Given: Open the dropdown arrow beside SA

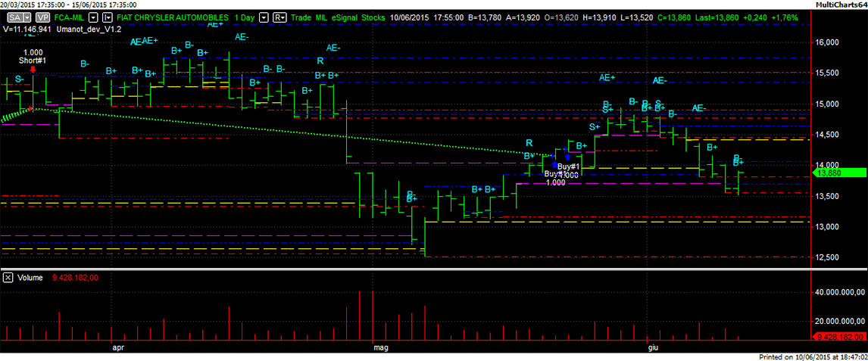Looking at the screenshot, I should (27, 16).
